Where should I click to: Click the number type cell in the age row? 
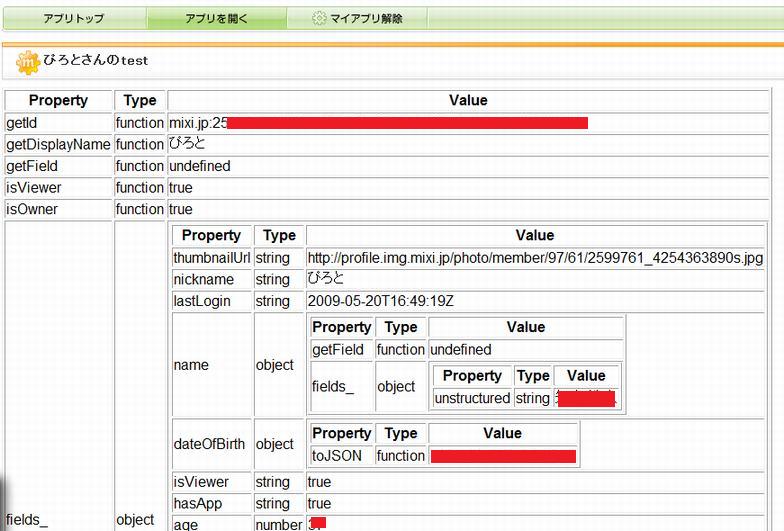point(279,524)
